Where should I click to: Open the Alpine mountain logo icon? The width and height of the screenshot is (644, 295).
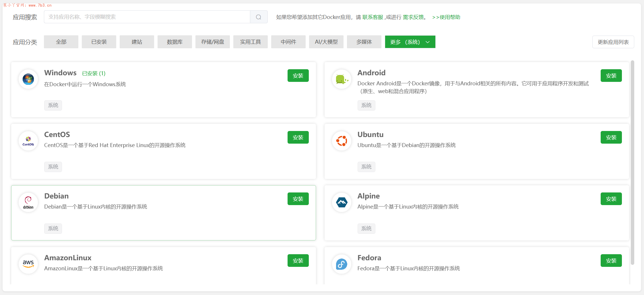pos(342,202)
